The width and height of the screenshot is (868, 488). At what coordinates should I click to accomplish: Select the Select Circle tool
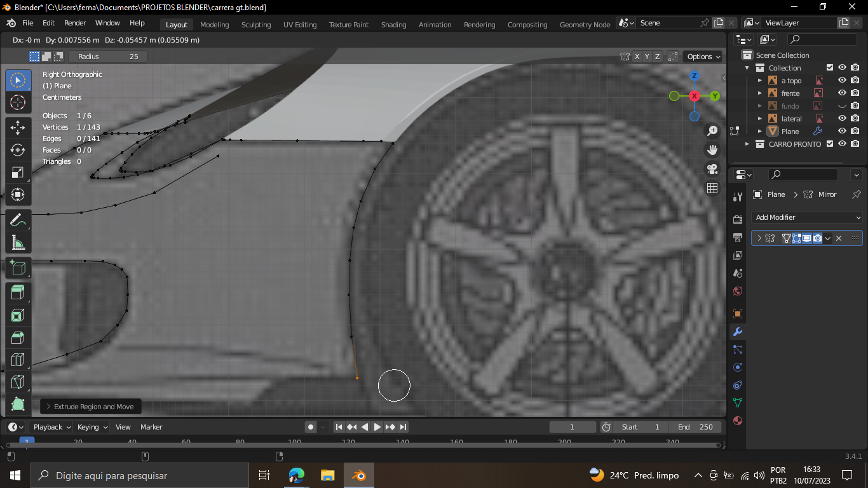click(x=18, y=81)
